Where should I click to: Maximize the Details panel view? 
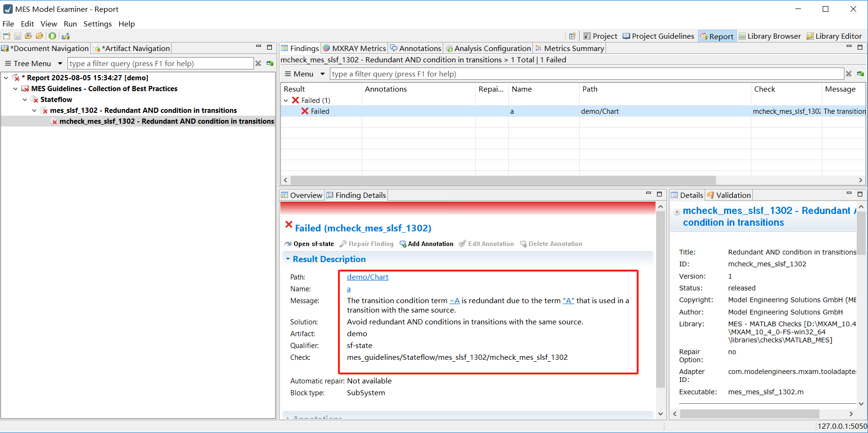pos(860,194)
